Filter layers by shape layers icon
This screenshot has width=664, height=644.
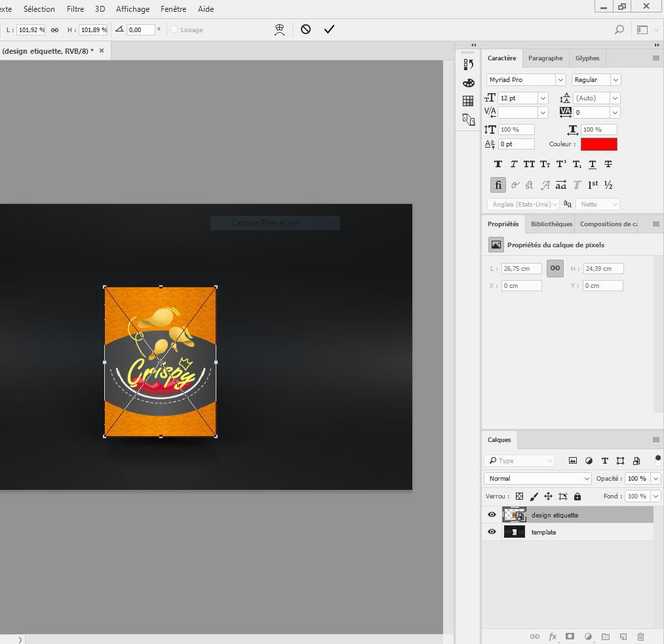tap(620, 460)
